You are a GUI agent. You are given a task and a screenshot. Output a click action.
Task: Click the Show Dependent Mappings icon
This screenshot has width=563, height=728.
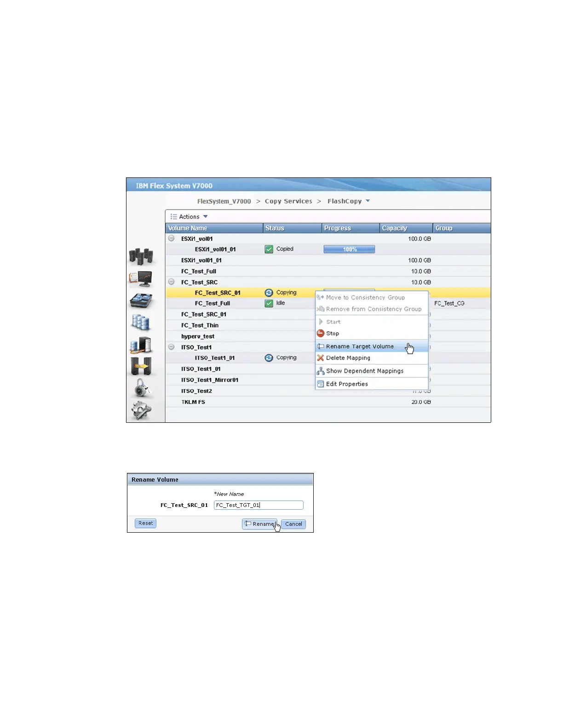(x=321, y=371)
